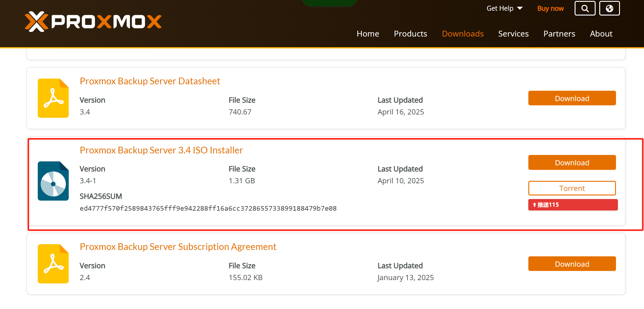Open the Home menu item
This screenshot has height=309, width=644.
pos(368,33)
